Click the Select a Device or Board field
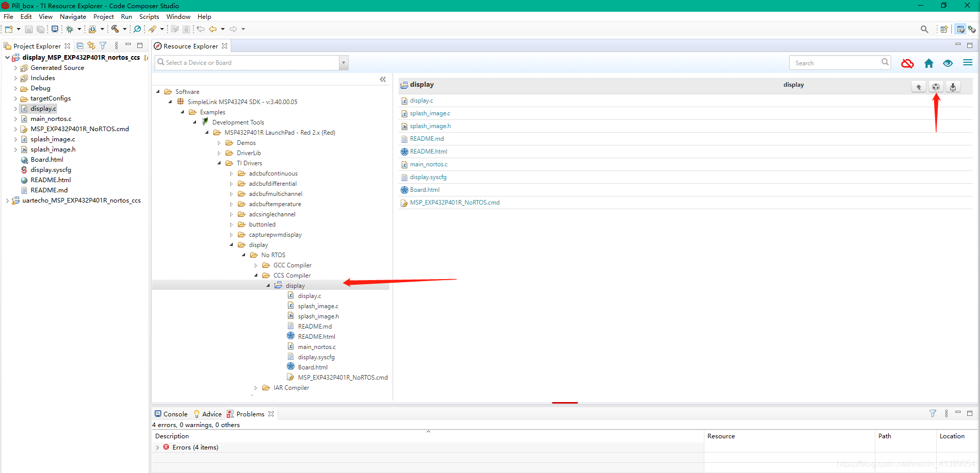This screenshot has height=473, width=980. point(247,63)
